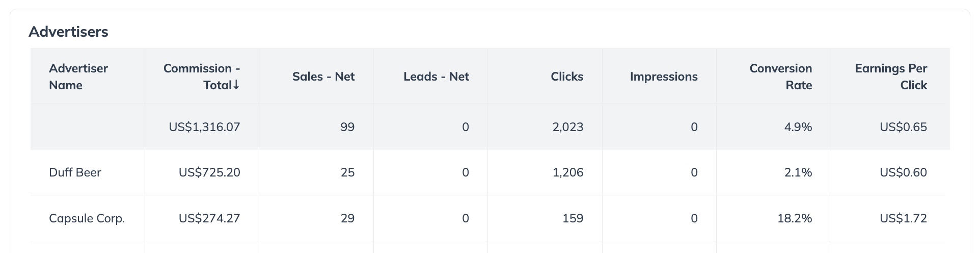
Task: Sort table by Leads - Net header
Action: (436, 77)
